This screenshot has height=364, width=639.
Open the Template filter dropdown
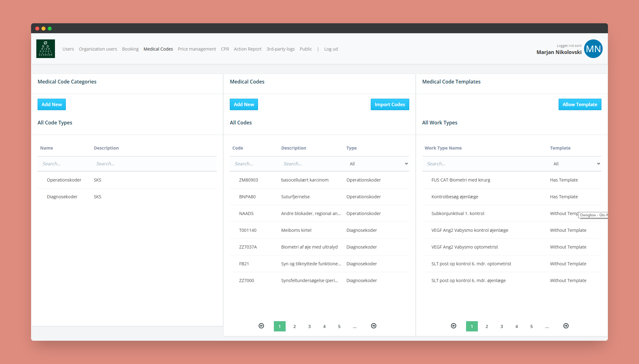[576, 164]
